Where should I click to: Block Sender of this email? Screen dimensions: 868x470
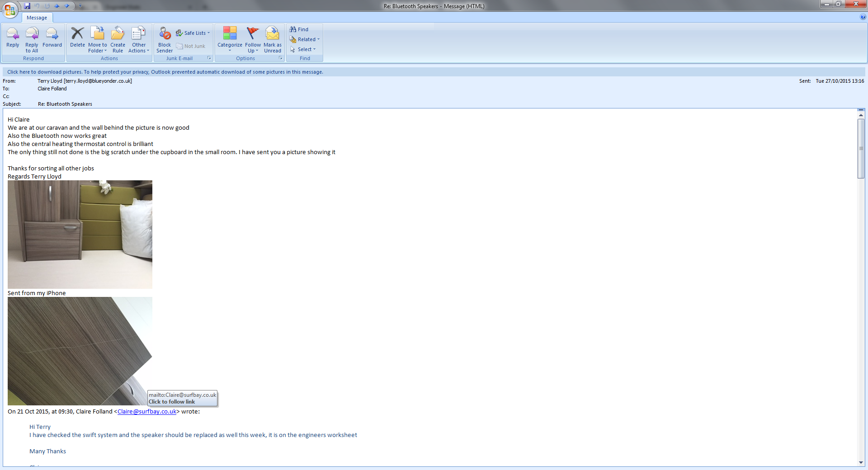[x=165, y=40]
